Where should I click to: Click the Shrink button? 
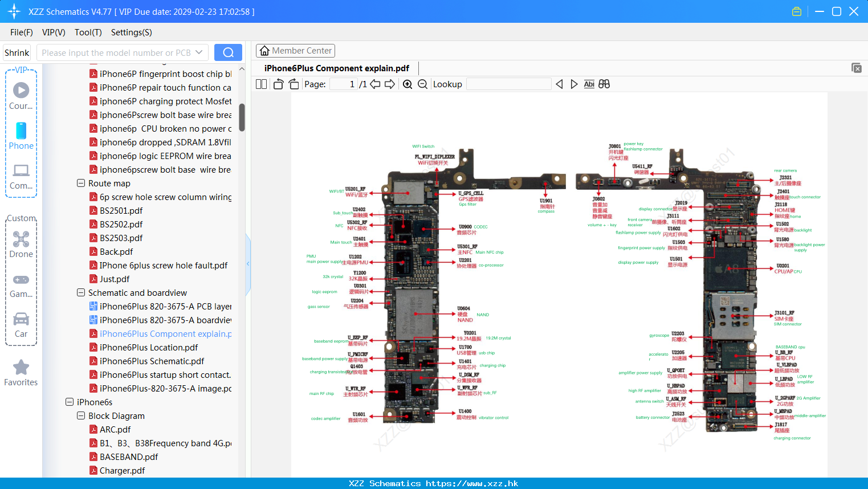pos(17,52)
